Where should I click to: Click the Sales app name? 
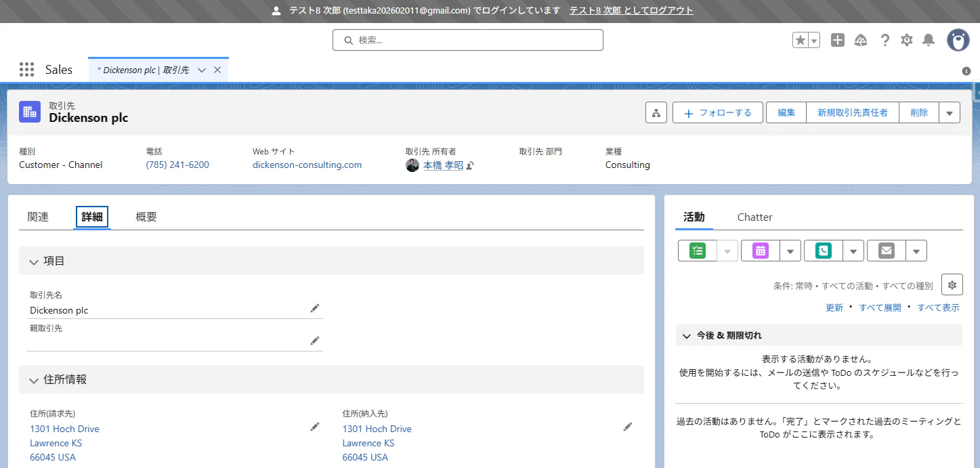[x=59, y=70]
